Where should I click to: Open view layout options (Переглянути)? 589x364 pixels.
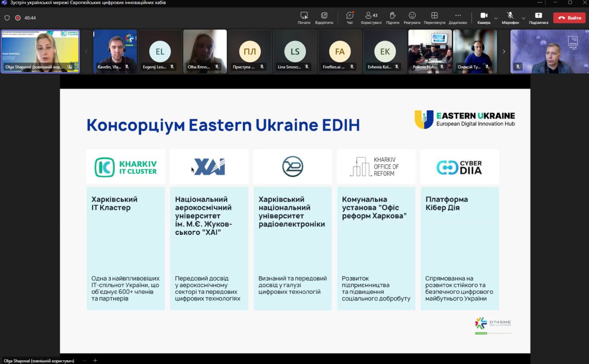(x=434, y=17)
